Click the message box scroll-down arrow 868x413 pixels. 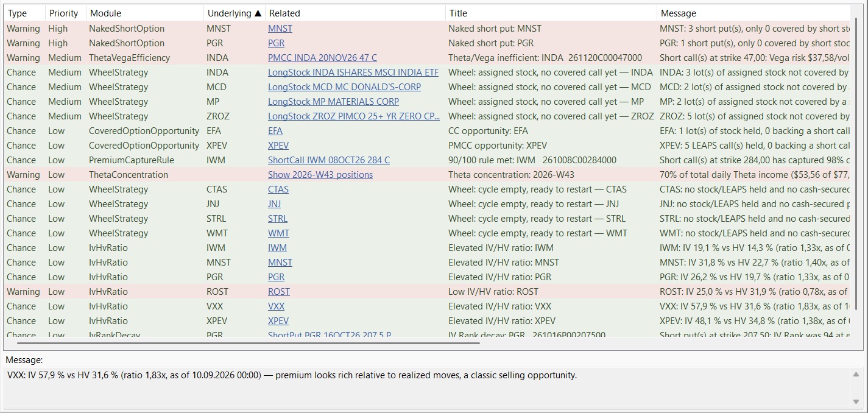pyautogui.click(x=856, y=401)
